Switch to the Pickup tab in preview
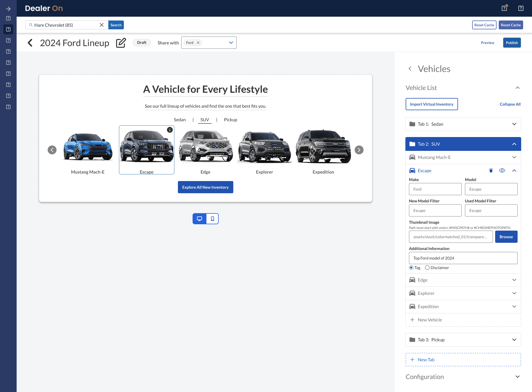 231,120
